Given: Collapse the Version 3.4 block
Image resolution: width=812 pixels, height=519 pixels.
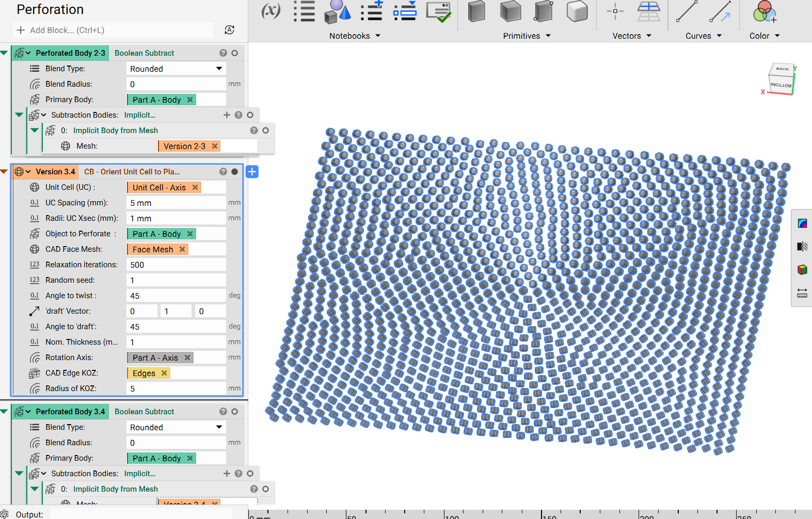Looking at the screenshot, I should point(4,172).
